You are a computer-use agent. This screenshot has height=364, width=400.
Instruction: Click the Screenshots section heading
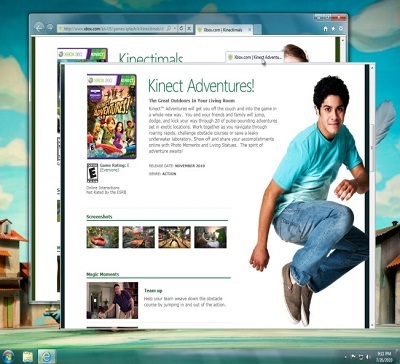99,217
